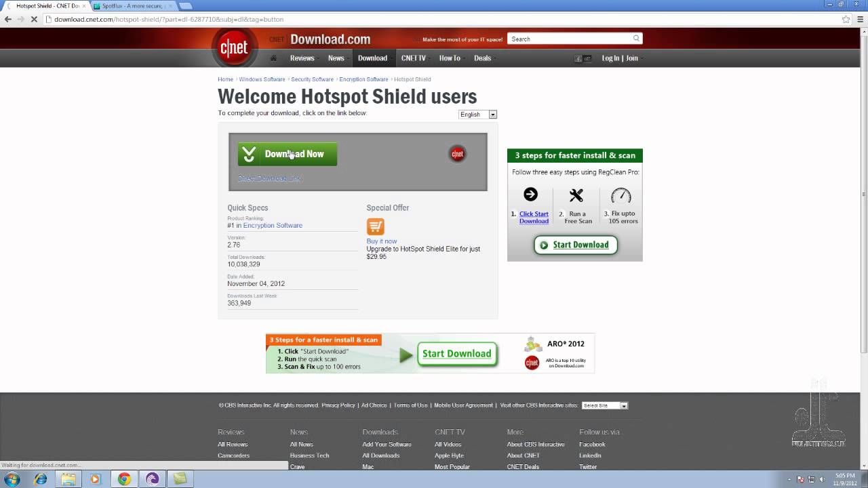Open the Download navigation menu
Screen dimensions: 868x488
[373, 58]
